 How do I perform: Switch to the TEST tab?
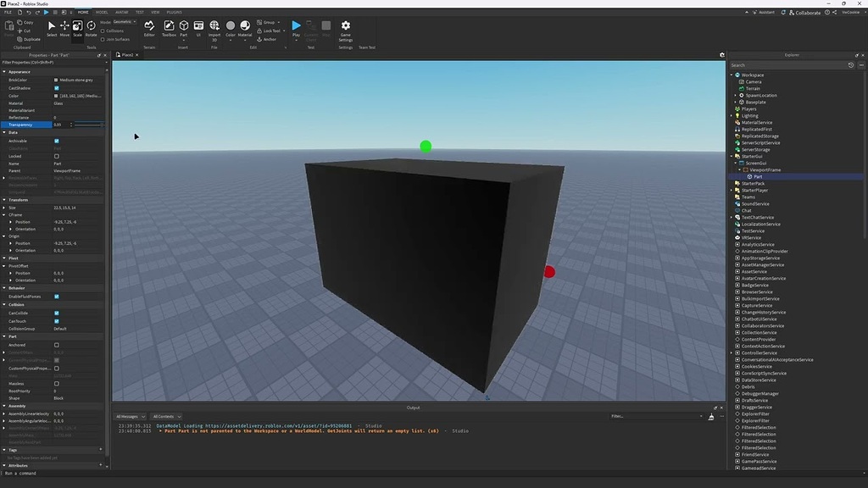point(140,12)
